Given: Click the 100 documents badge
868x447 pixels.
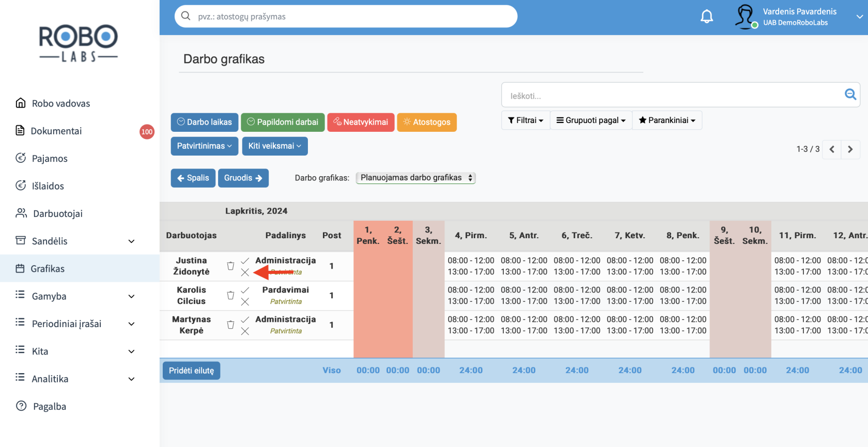Looking at the screenshot, I should [147, 132].
